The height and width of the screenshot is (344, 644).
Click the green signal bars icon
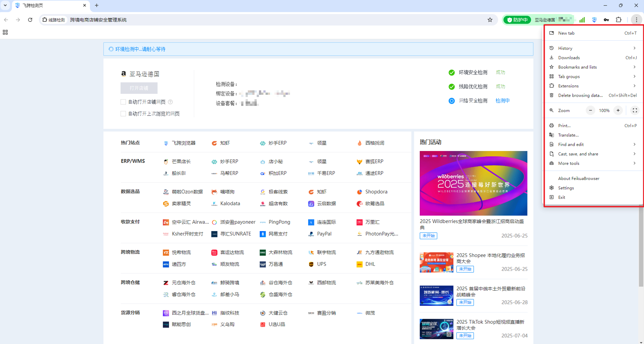point(582,20)
